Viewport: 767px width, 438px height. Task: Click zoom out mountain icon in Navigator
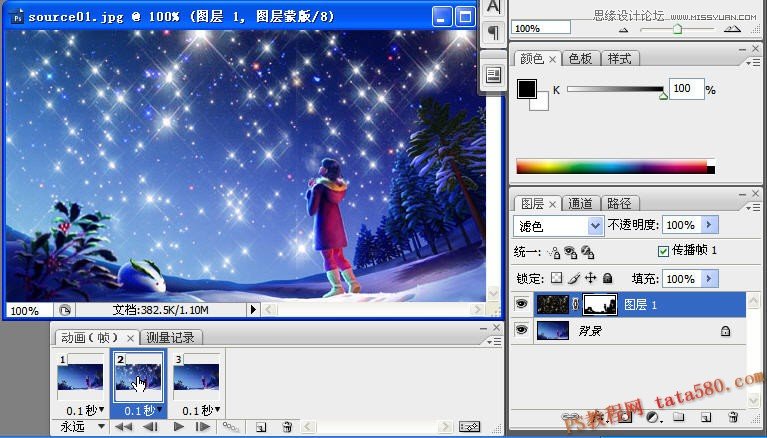click(x=623, y=30)
